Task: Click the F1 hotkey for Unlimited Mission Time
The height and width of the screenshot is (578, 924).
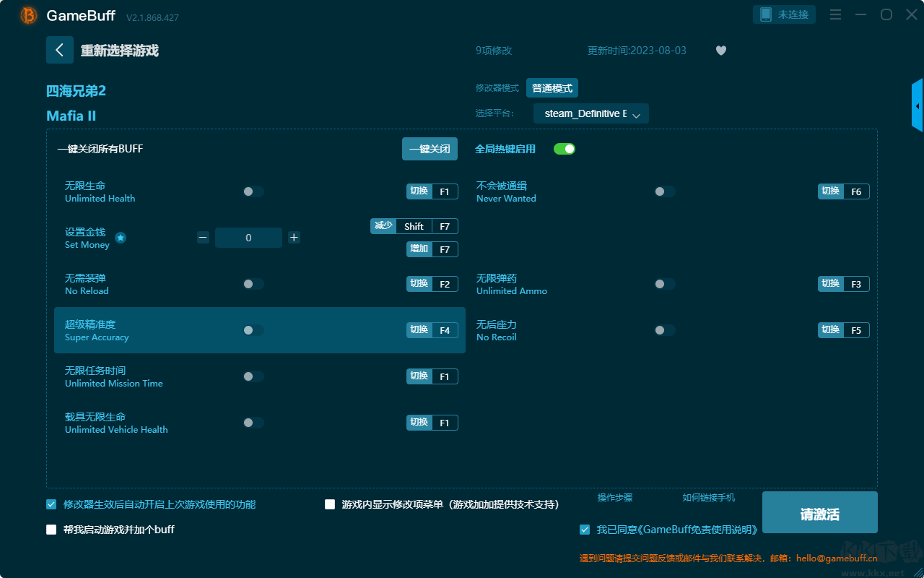Action: 432,376
